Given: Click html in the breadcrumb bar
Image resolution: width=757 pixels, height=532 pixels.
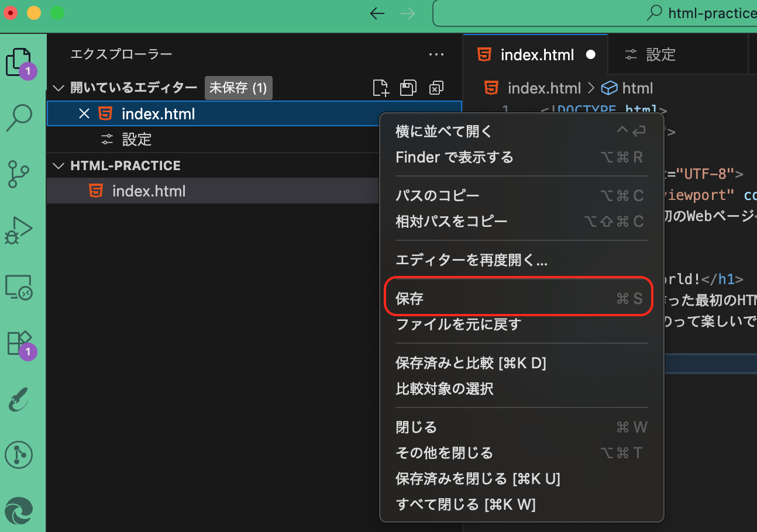Looking at the screenshot, I should (638, 88).
